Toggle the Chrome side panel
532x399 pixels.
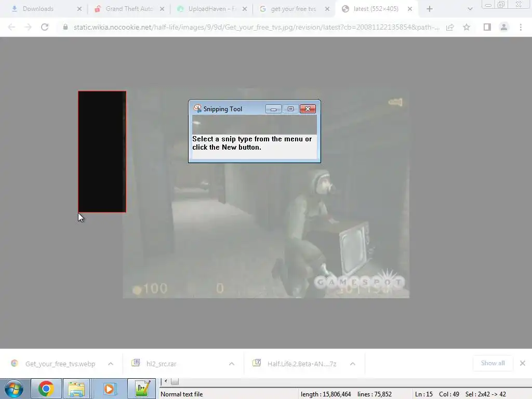click(487, 27)
